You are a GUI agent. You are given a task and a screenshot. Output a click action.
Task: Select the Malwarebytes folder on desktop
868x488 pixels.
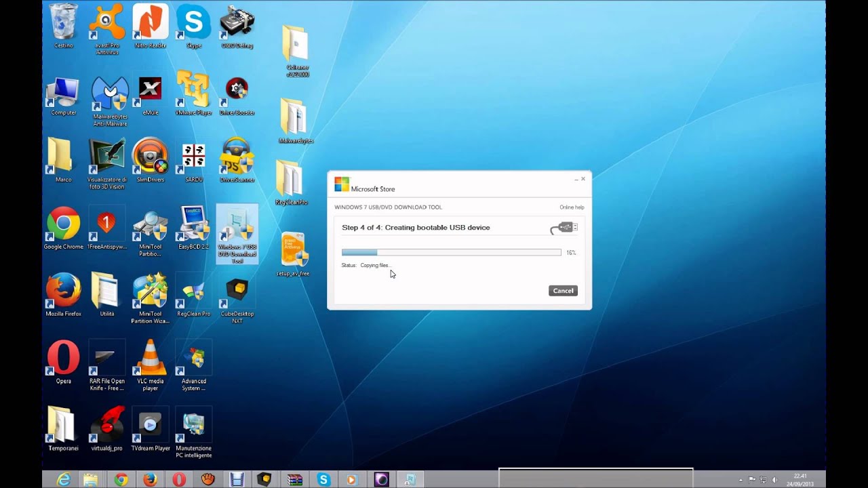[296, 121]
